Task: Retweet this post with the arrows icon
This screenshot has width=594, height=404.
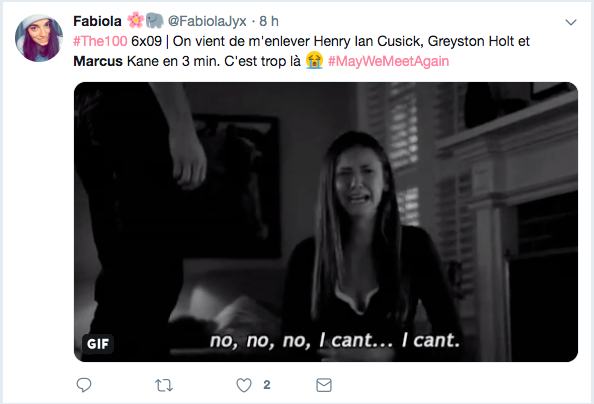Action: pos(164,385)
